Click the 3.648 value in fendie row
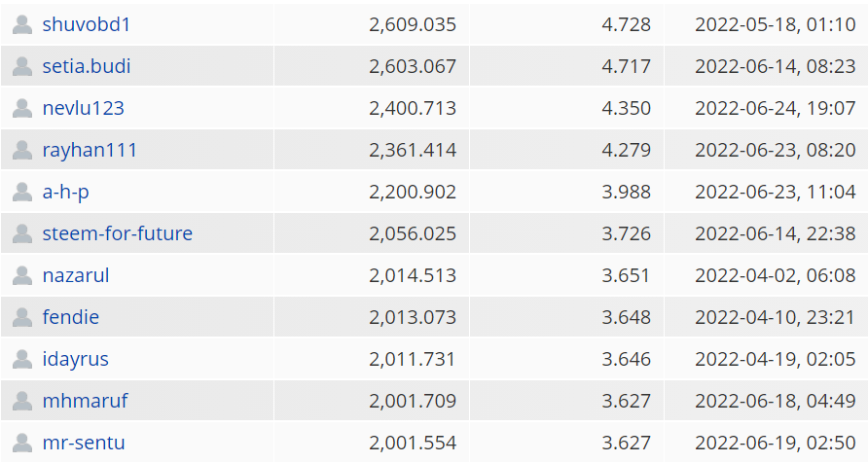Screen dimensions: 868x463 coord(626,317)
